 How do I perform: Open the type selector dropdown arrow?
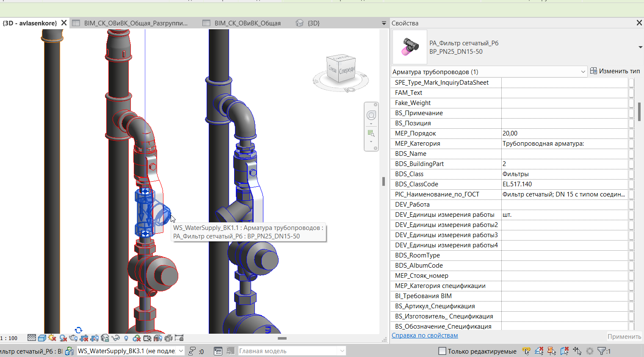click(640, 47)
